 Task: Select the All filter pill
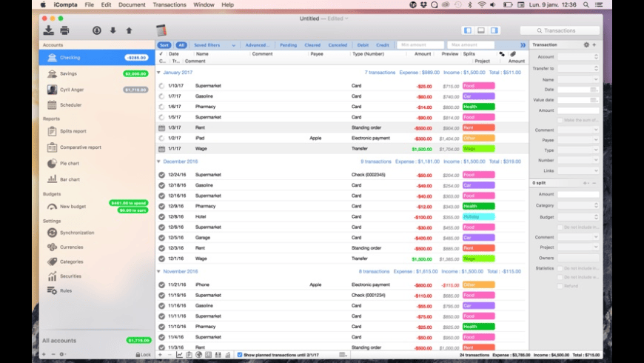pyautogui.click(x=181, y=45)
